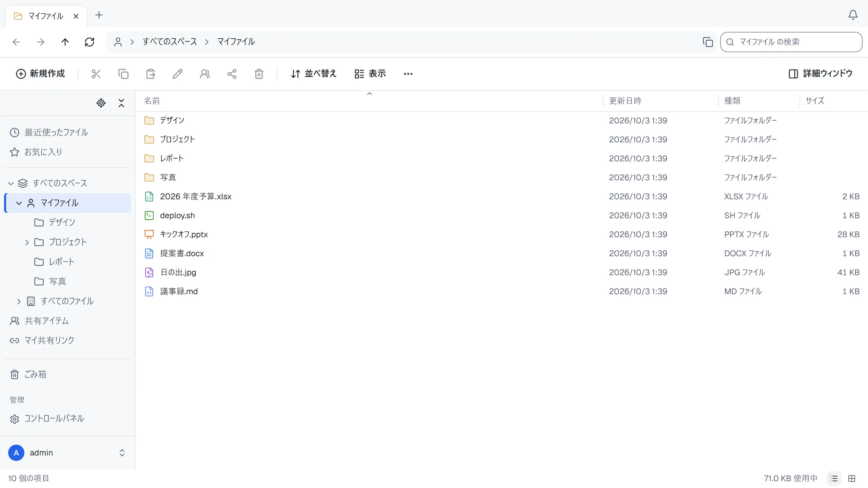This screenshot has width=868, height=488.
Task: Locate current folder target icon in sidebar
Action: (x=101, y=103)
